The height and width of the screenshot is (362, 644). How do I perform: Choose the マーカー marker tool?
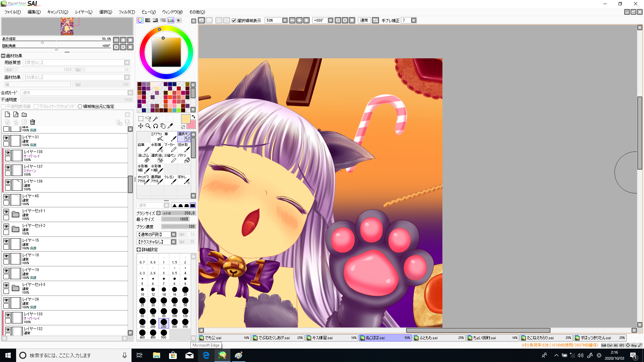[170, 147]
